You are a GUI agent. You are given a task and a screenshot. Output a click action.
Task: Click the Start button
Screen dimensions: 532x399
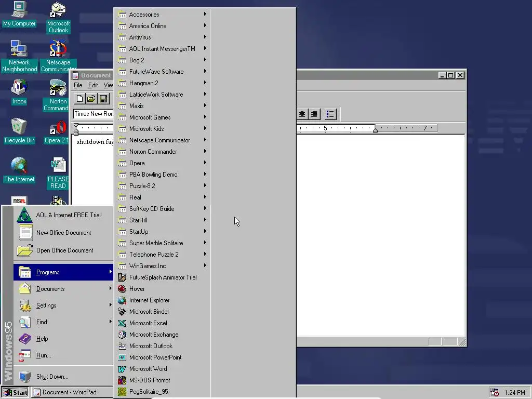point(15,392)
